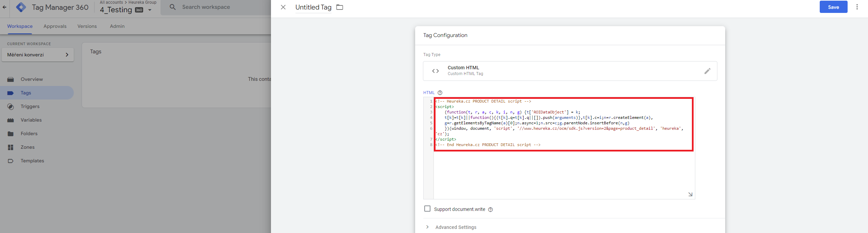The height and width of the screenshot is (233, 868).
Task: Click the Tag Configuration heading
Action: [445, 35]
